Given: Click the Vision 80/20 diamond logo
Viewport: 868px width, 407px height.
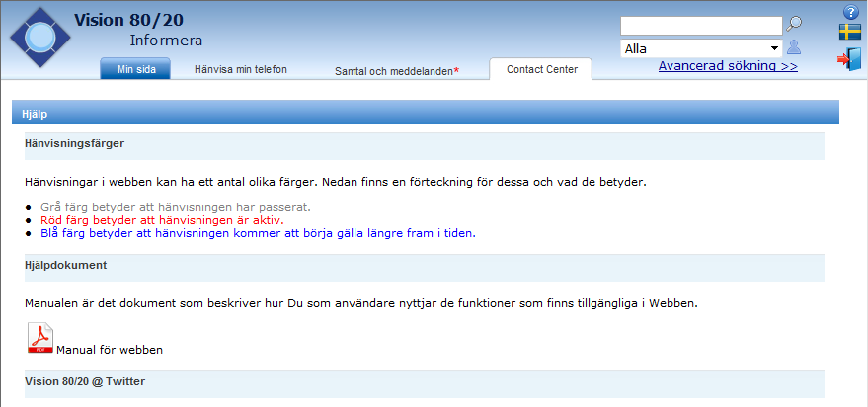Looking at the screenshot, I should coord(40,38).
